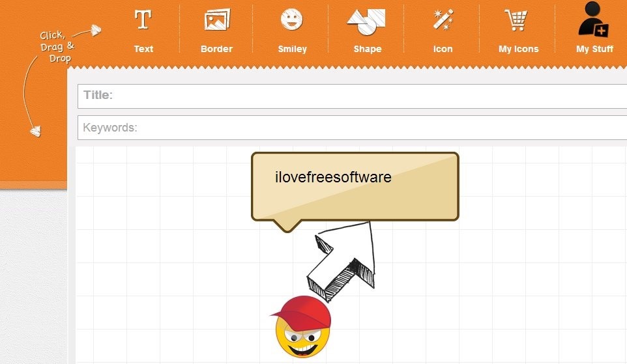Click into the Title field

353,96
